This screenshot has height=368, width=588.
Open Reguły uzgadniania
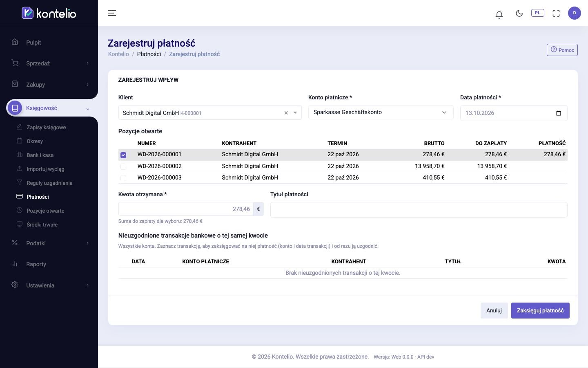[x=49, y=183]
